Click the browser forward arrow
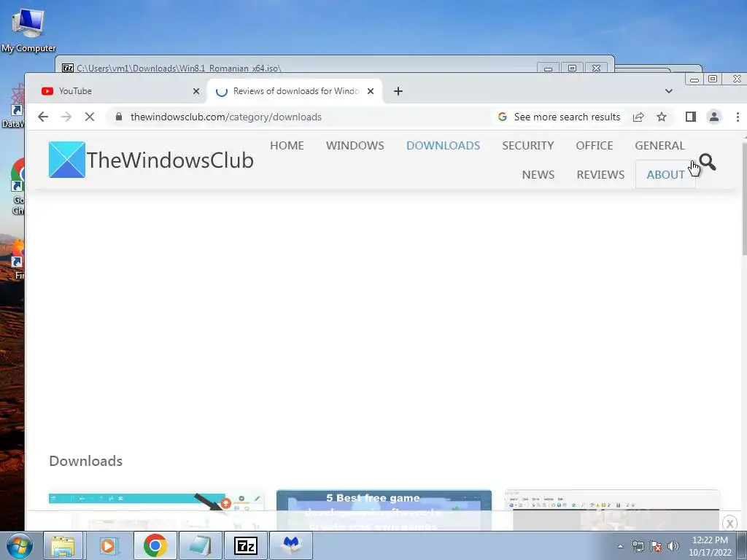The width and height of the screenshot is (747, 560). point(66,117)
